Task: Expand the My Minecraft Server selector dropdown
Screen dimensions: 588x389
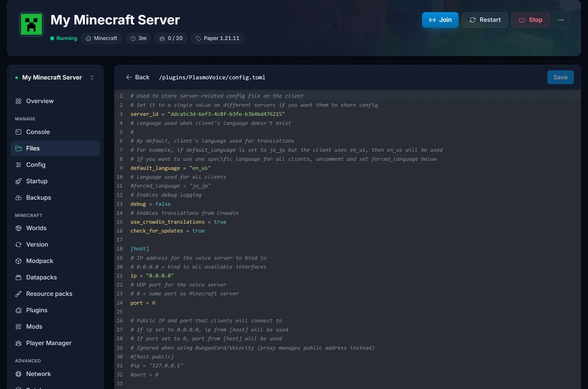Action: coord(55,78)
